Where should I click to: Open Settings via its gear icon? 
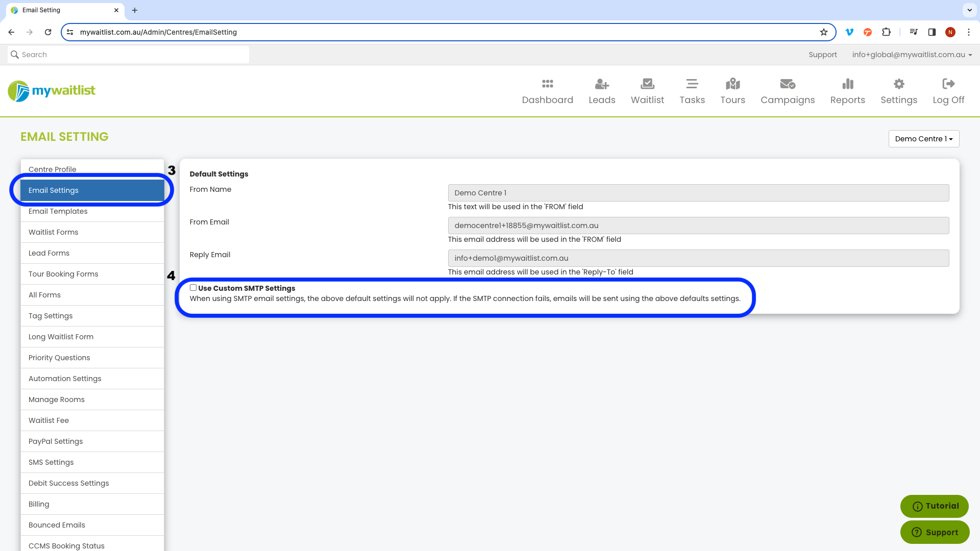(x=899, y=84)
